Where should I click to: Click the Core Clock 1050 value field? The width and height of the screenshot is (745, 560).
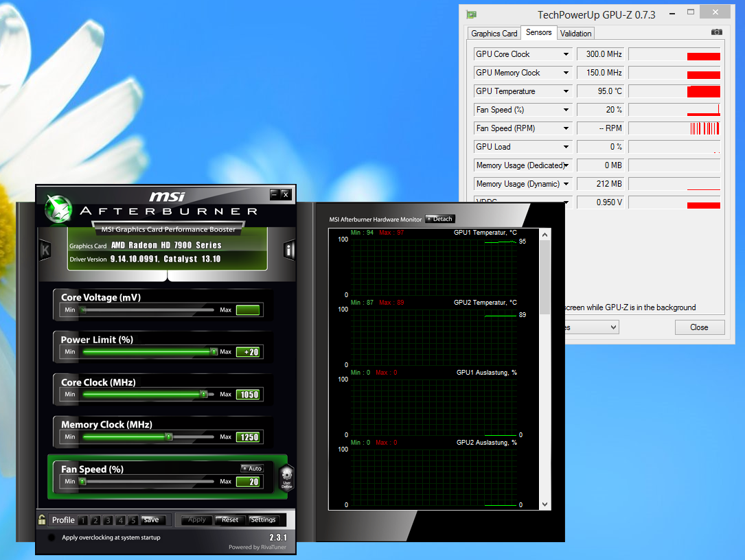pyautogui.click(x=248, y=394)
